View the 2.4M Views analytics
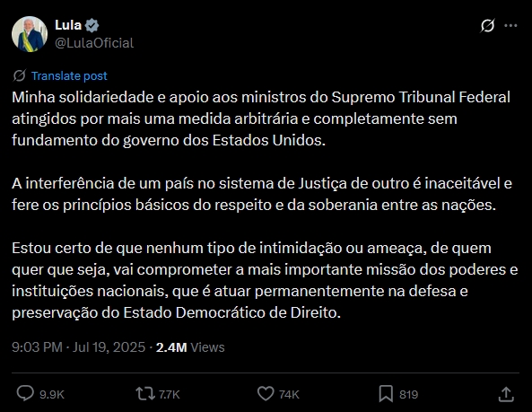This screenshot has height=412, width=532. 190,347
